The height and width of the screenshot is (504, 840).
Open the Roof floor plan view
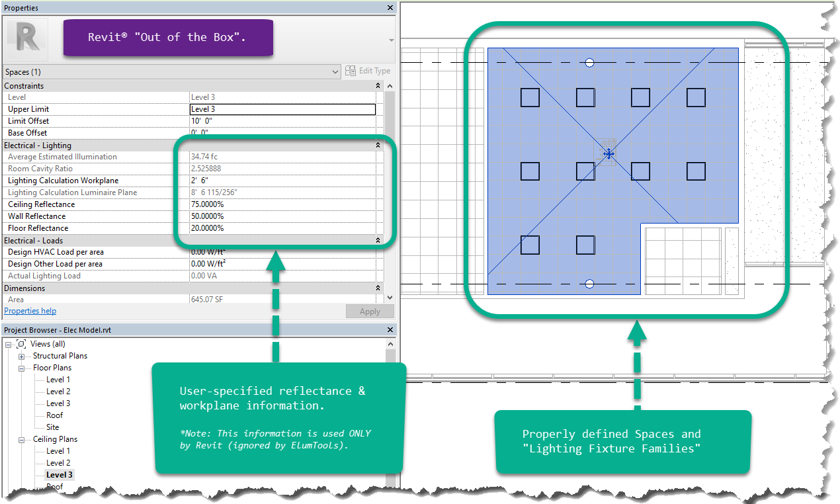(55, 415)
